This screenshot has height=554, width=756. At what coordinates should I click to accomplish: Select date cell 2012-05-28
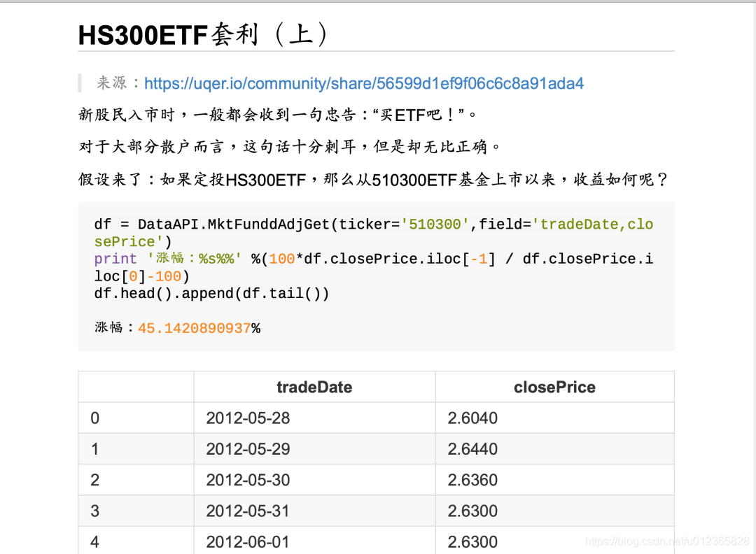(x=248, y=418)
